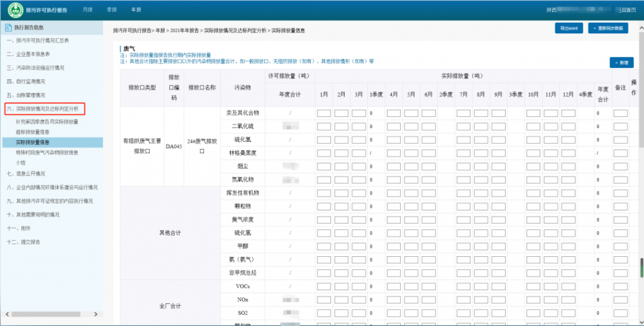Select 十二、提交报告 in sidebar
Image resolution: width=644 pixels, height=326 pixels.
(24, 242)
